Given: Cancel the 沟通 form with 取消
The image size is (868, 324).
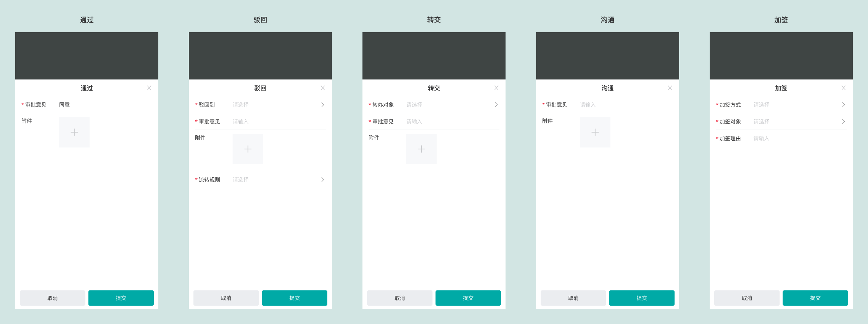Looking at the screenshot, I should 573,298.
